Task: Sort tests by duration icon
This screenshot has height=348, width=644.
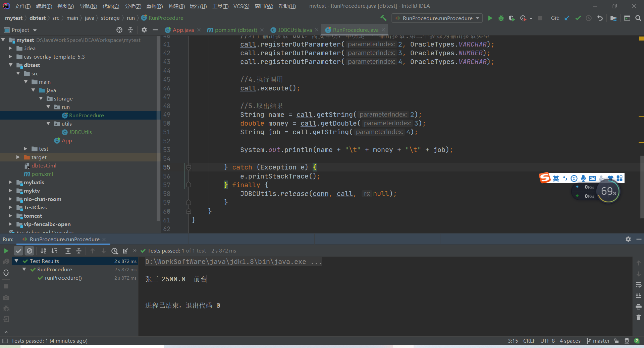Action: click(x=54, y=251)
